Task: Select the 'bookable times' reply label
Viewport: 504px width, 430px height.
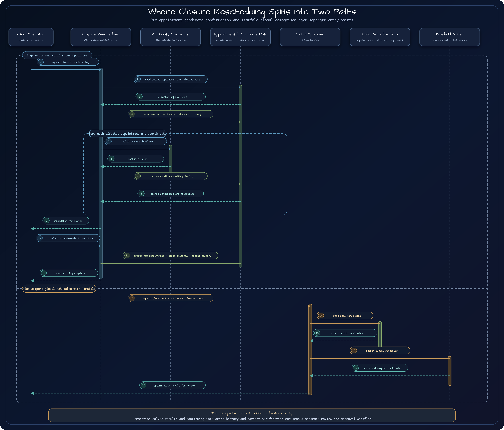Action: click(136, 159)
